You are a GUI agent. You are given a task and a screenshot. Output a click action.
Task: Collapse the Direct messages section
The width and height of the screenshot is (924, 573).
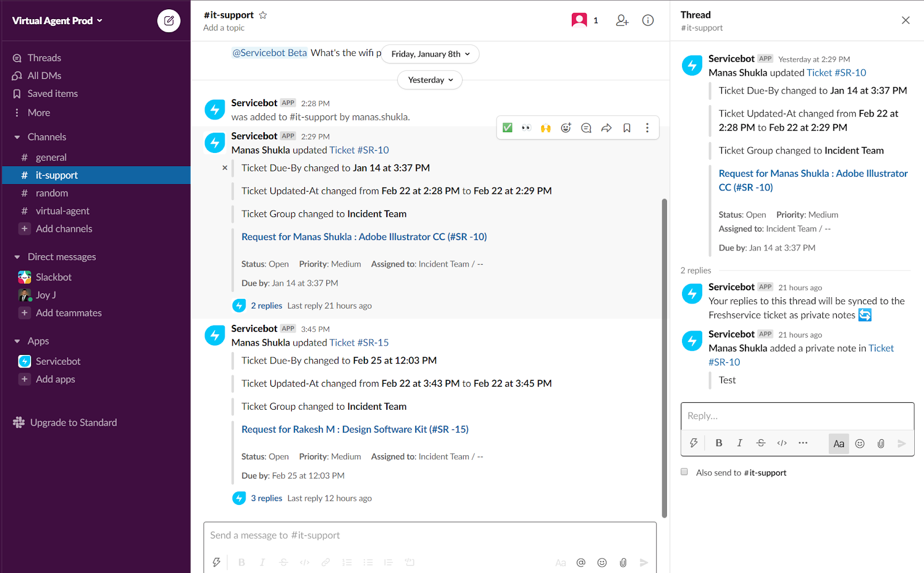tap(17, 257)
